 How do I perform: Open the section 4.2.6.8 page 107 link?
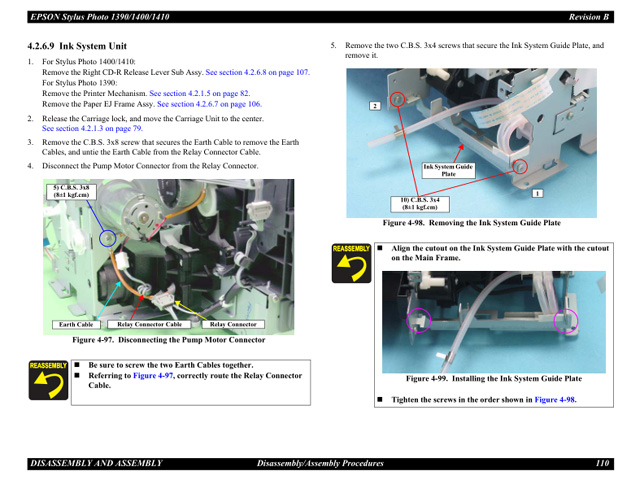(x=257, y=73)
